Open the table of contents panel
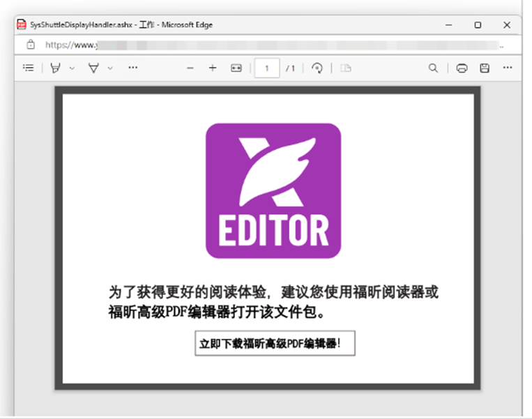This screenshot has width=532, height=419. coord(29,68)
